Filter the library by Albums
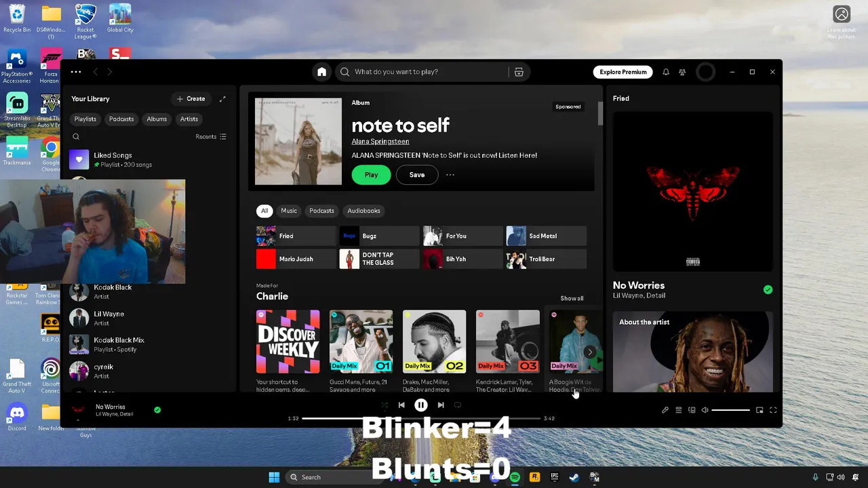This screenshot has width=868, height=488. point(157,119)
